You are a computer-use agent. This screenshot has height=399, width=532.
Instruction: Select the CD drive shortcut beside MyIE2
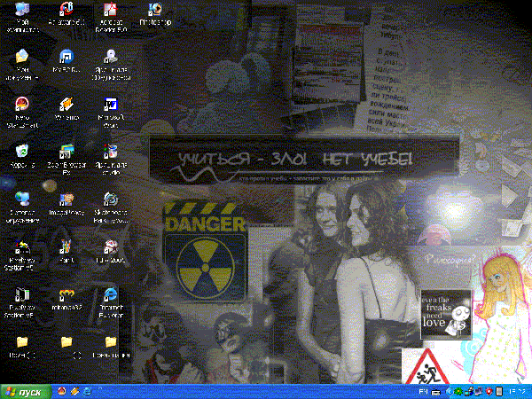pyautogui.click(x=111, y=65)
